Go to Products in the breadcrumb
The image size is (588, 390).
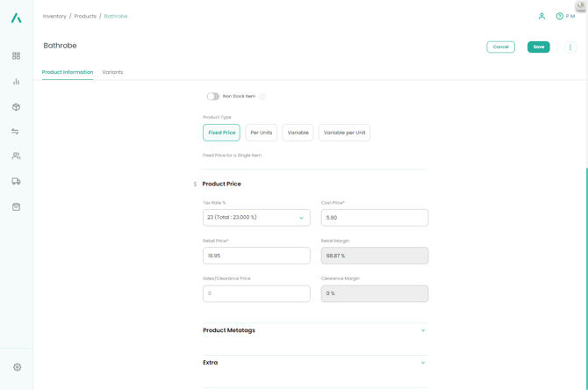[x=85, y=16]
